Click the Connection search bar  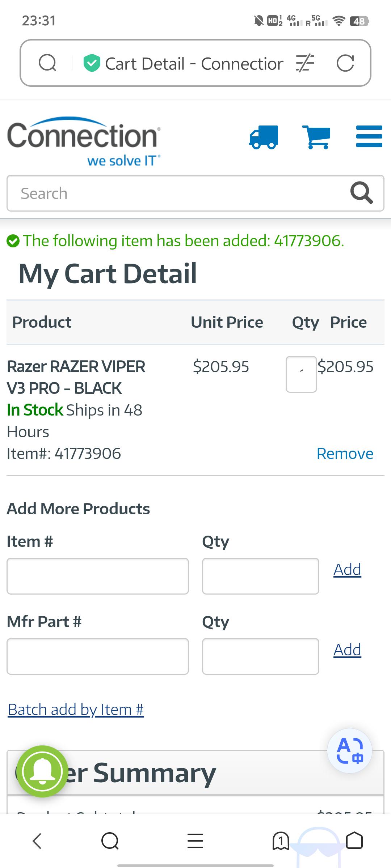click(145, 193)
